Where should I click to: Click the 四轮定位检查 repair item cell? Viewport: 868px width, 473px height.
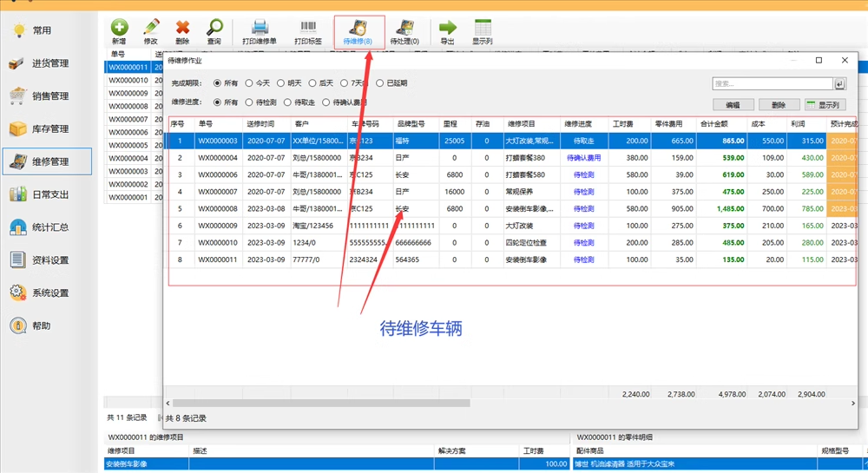(x=531, y=243)
